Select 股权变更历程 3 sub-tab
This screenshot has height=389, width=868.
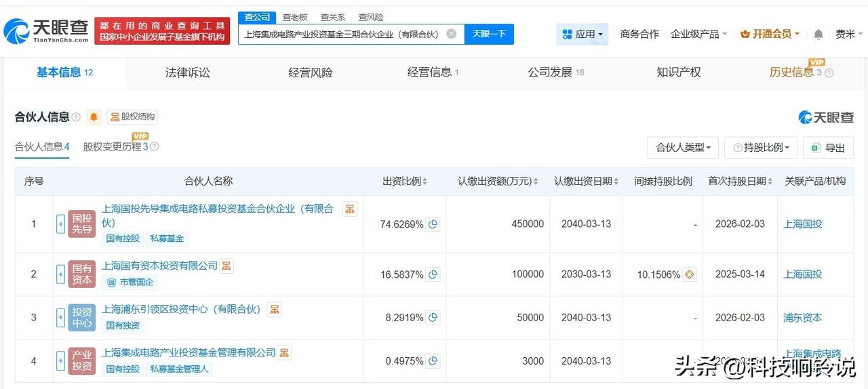pyautogui.click(x=115, y=147)
